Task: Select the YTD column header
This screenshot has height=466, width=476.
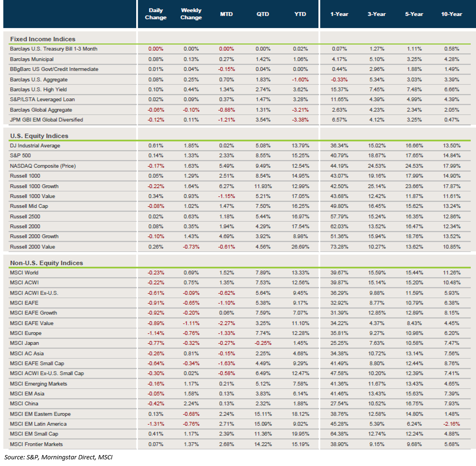Action: (x=300, y=14)
